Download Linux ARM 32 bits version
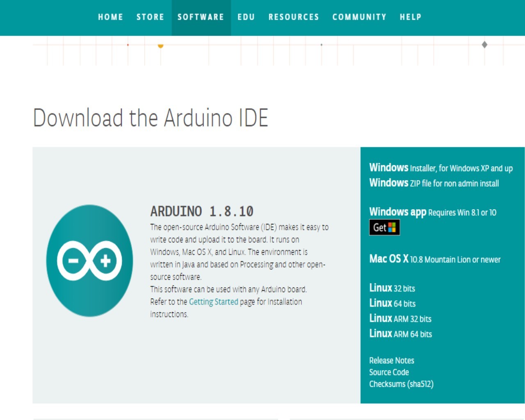 400,319
